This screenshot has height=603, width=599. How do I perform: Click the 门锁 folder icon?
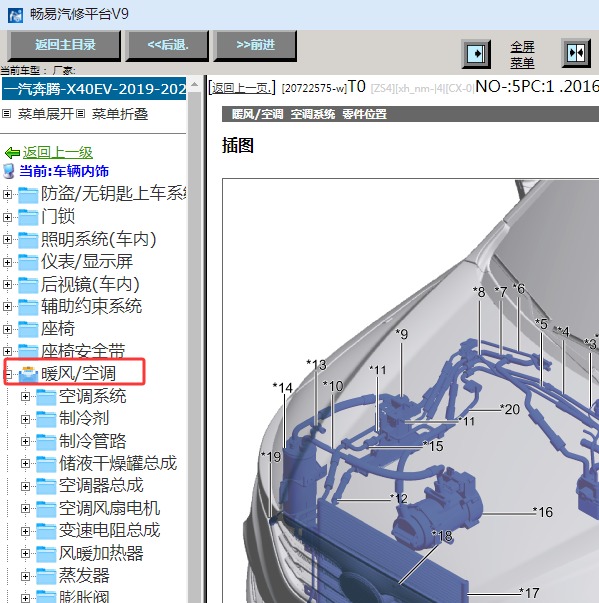pyautogui.click(x=28, y=217)
